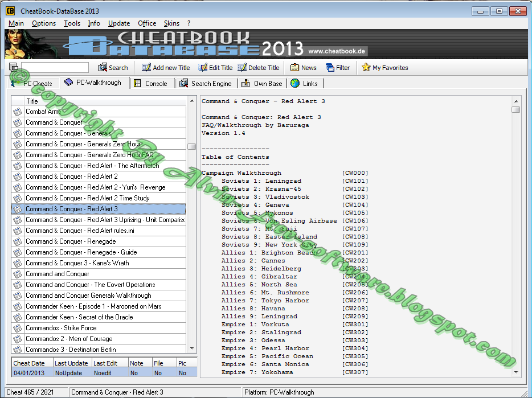Click the Filter icon

click(330, 67)
